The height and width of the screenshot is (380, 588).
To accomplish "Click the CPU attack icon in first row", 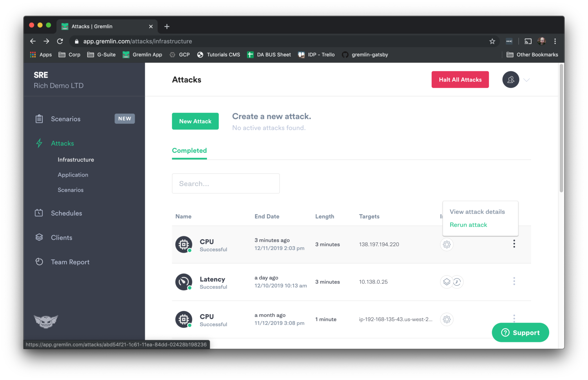I will pyautogui.click(x=183, y=244).
